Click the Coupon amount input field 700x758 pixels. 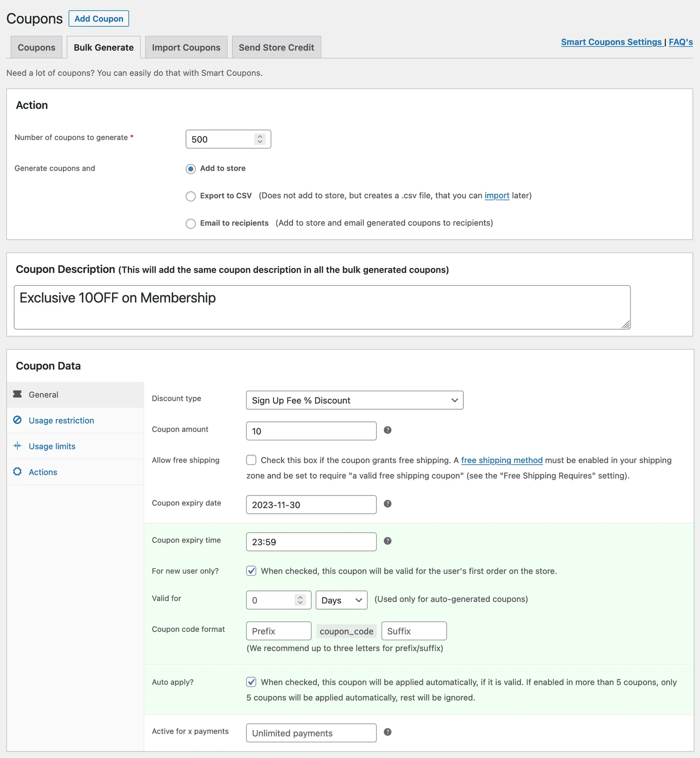click(x=311, y=431)
